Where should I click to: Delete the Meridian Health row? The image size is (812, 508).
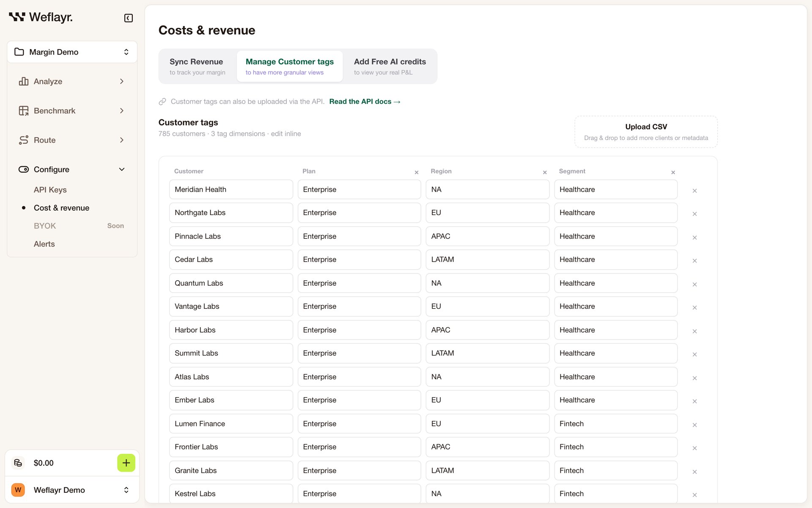(x=694, y=191)
